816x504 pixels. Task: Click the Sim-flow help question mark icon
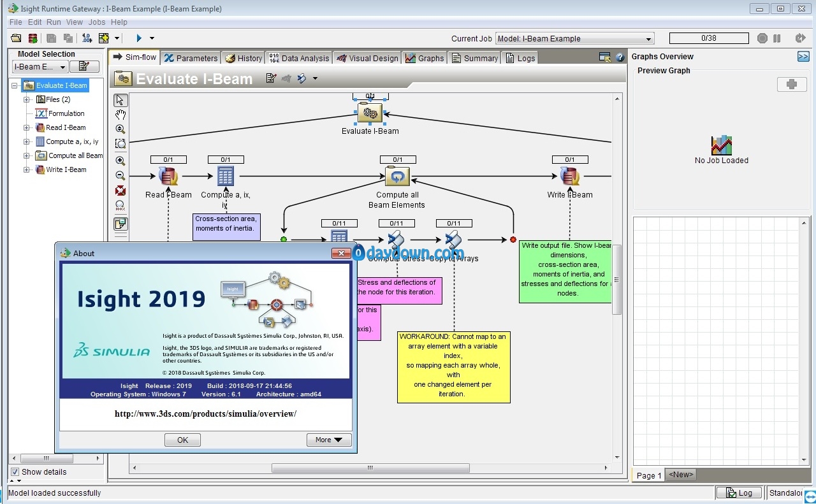pyautogui.click(x=619, y=57)
